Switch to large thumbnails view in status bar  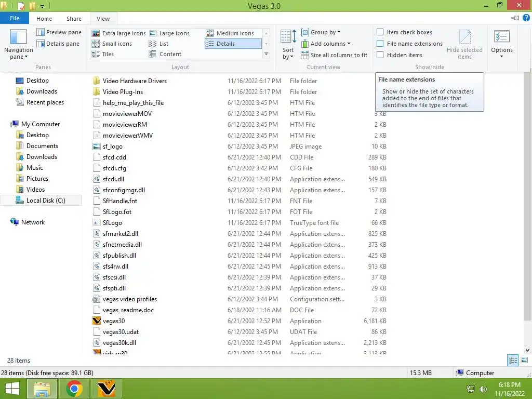pos(524,360)
